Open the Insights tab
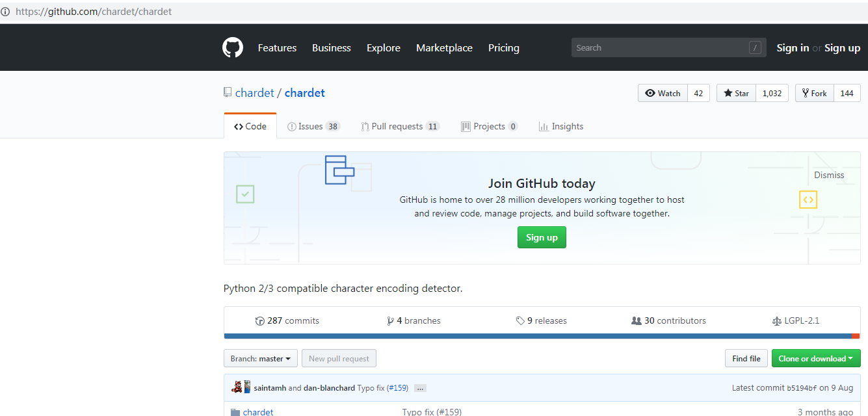868x416 pixels. [x=561, y=126]
